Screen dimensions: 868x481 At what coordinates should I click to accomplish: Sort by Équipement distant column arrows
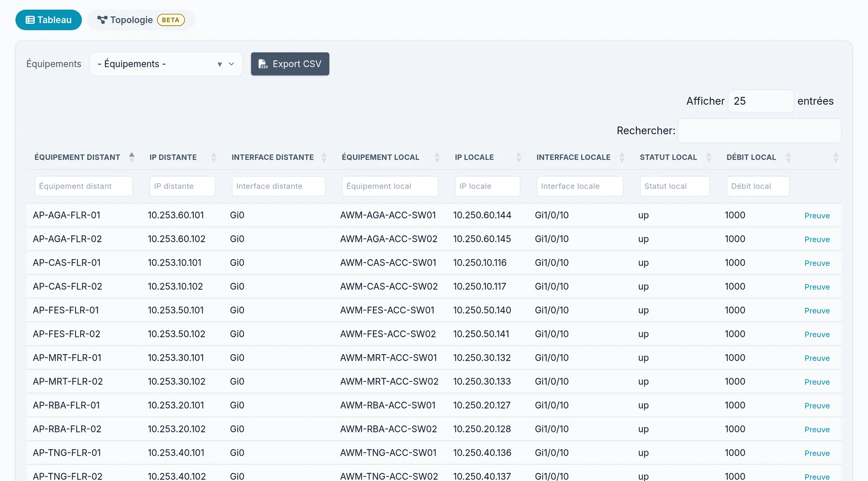[x=132, y=157]
